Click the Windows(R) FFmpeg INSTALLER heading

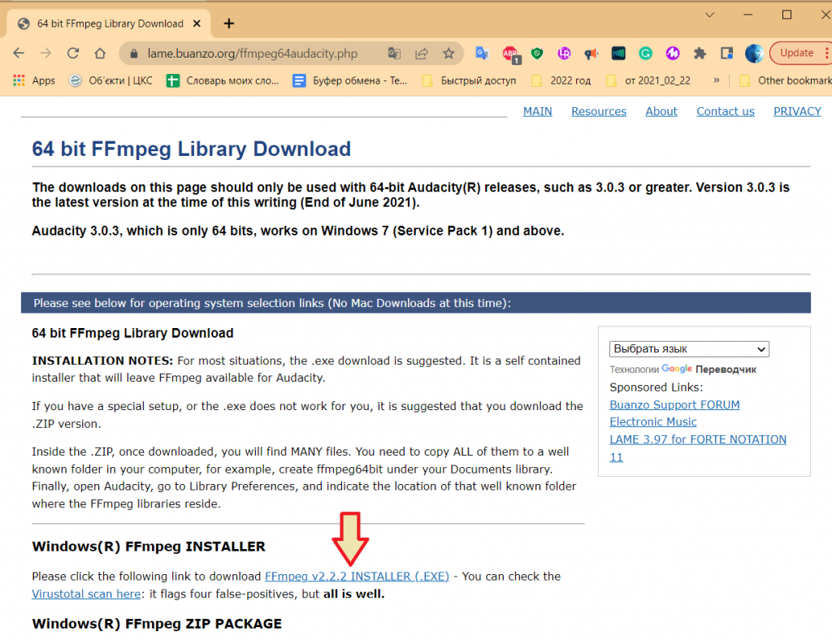[149, 547]
